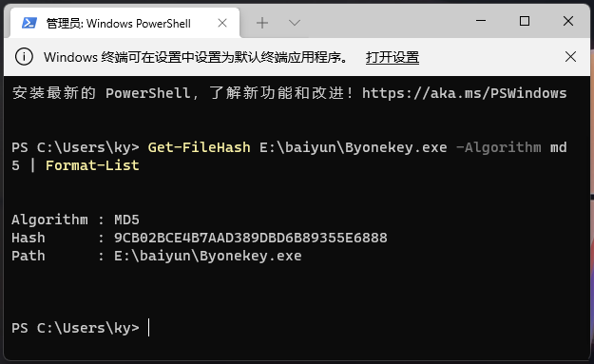This screenshot has width=594, height=364.
Task: Dismiss the default terminal notification bar
Action: point(570,57)
